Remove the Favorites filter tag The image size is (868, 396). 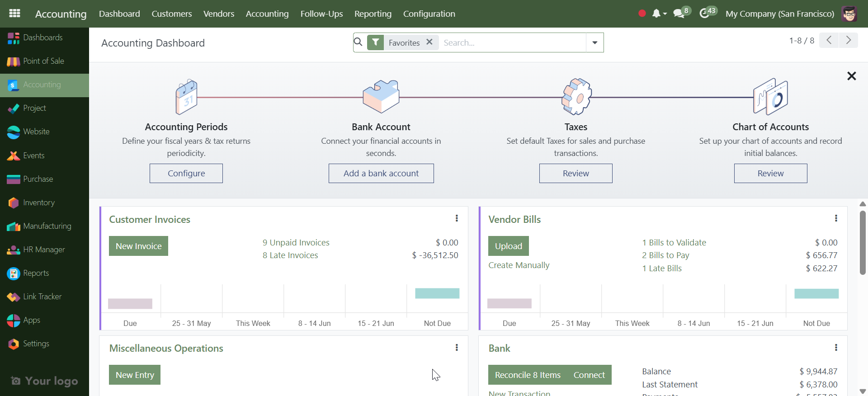pyautogui.click(x=429, y=42)
